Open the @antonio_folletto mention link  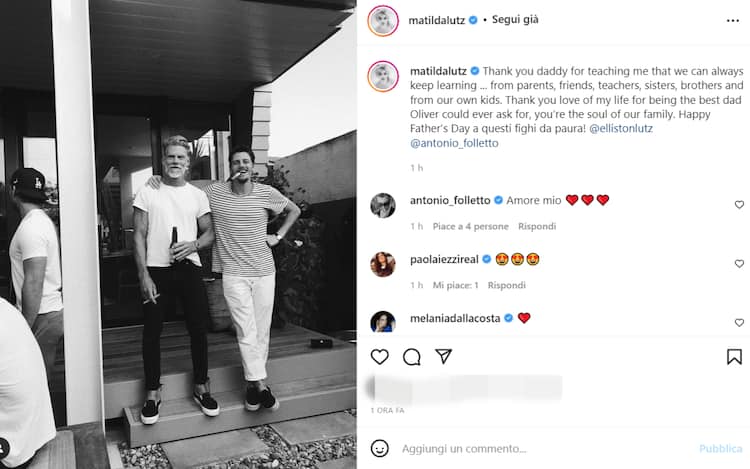coord(454,143)
